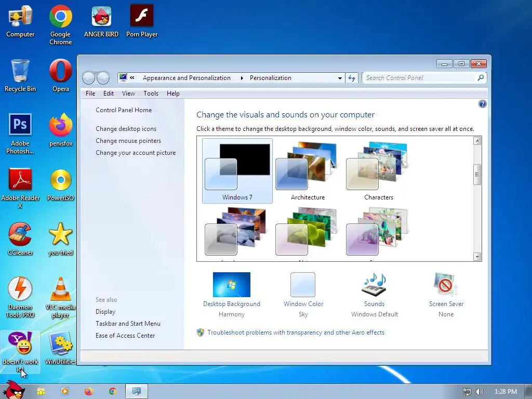Click the 1:28 PM clock
The height and width of the screenshot is (399, 532).
click(506, 392)
